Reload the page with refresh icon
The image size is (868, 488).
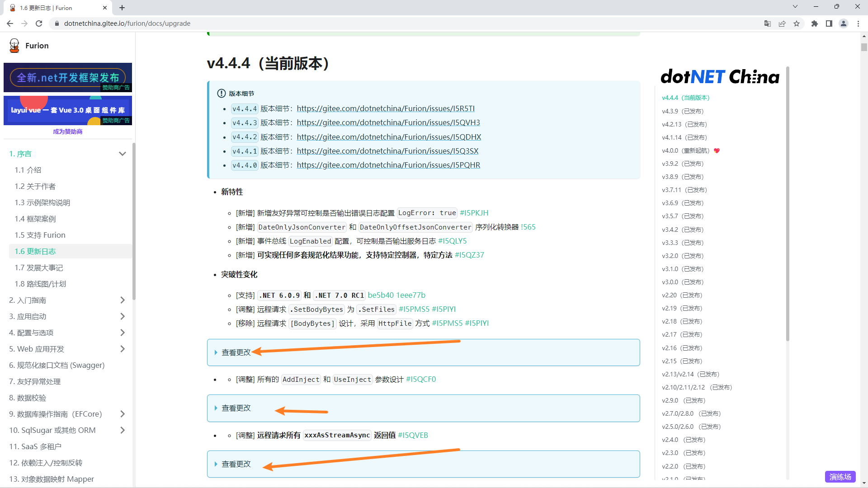[x=39, y=23]
